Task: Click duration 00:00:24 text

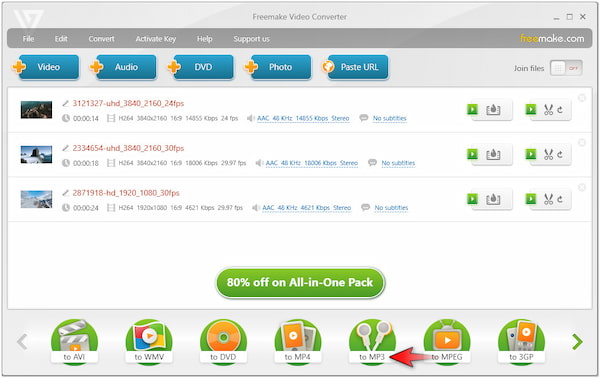Action: [x=86, y=208]
